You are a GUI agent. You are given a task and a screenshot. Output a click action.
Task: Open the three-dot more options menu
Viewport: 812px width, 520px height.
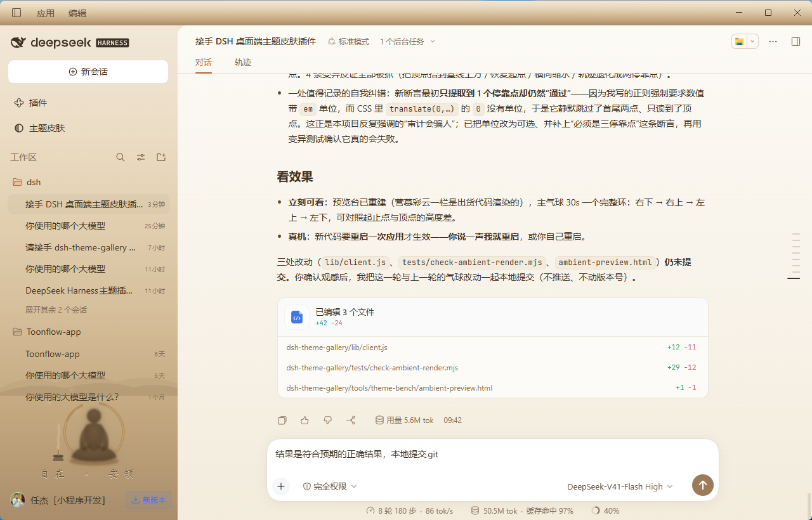(x=773, y=41)
